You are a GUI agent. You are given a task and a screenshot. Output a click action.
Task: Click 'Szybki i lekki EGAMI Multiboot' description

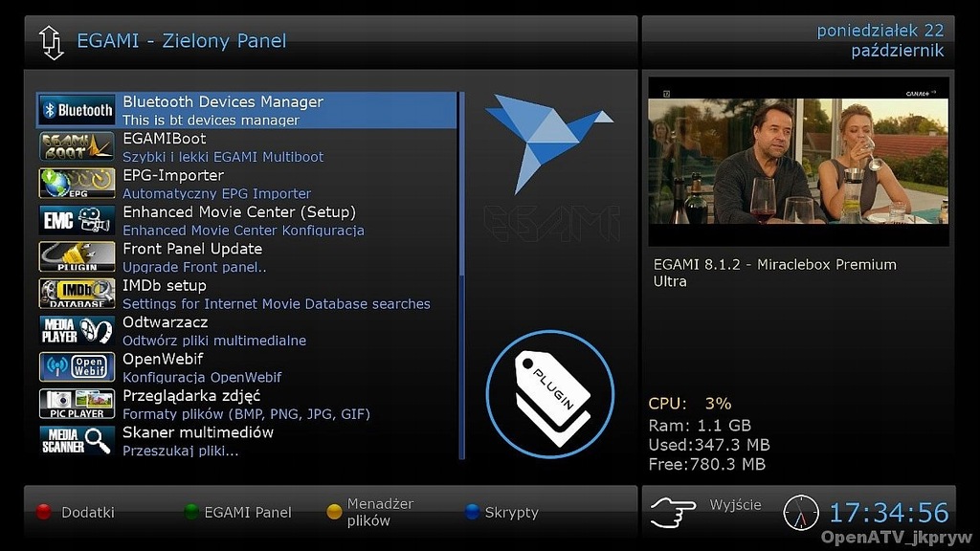coord(223,157)
